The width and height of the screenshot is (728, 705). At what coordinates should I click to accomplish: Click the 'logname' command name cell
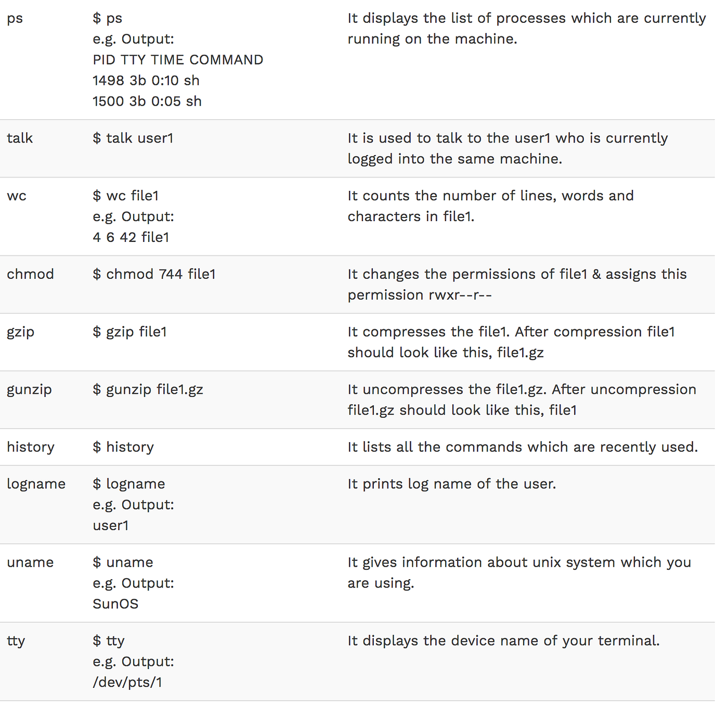coord(36,484)
